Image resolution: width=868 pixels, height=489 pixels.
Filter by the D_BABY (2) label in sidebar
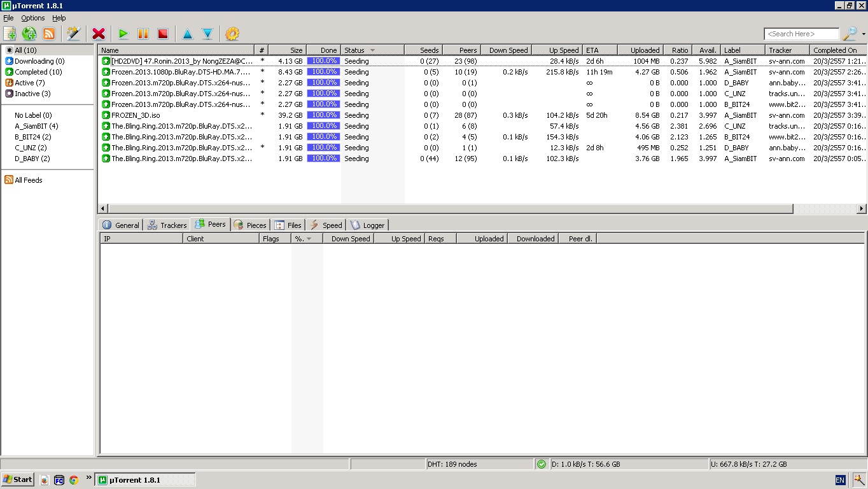(x=32, y=159)
